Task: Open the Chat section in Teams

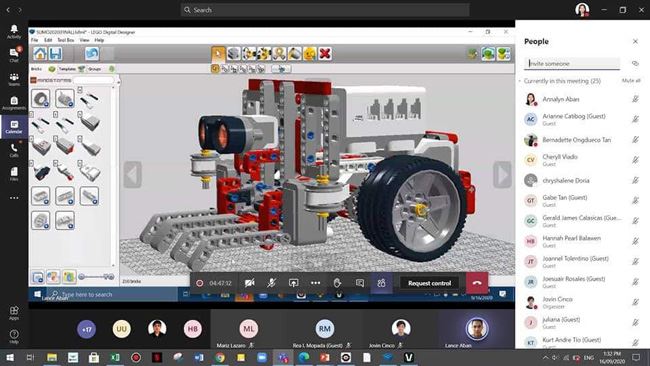Action: coord(14,55)
